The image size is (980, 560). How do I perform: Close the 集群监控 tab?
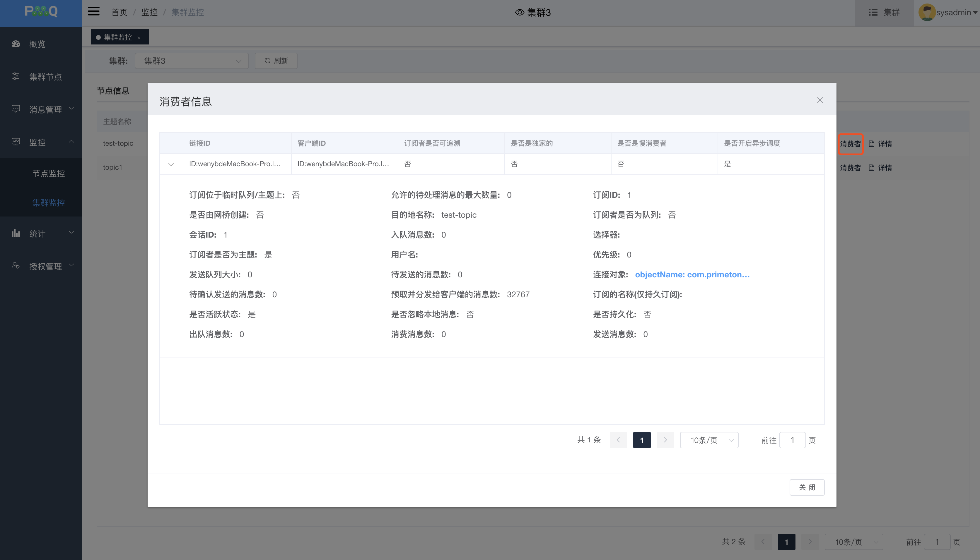(x=139, y=38)
